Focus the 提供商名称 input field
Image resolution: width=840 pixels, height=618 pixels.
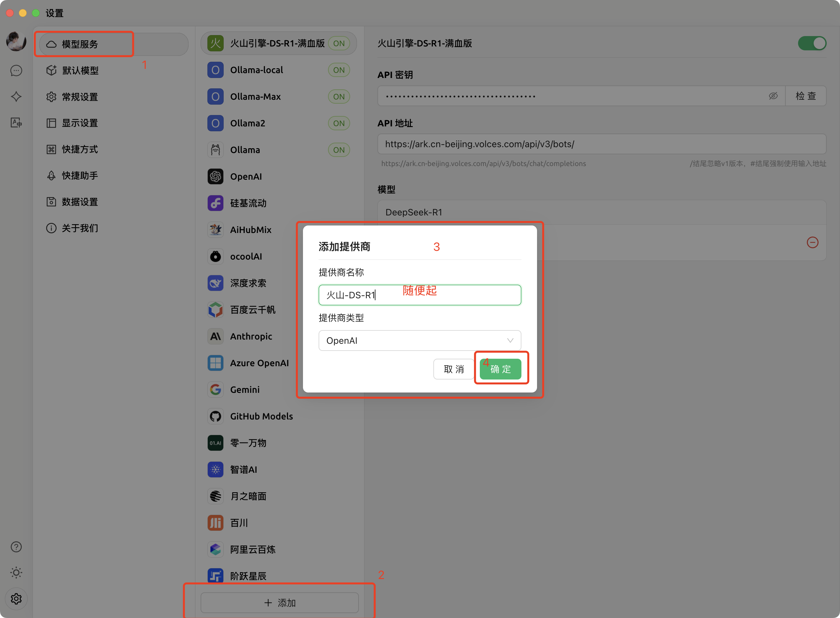420,295
